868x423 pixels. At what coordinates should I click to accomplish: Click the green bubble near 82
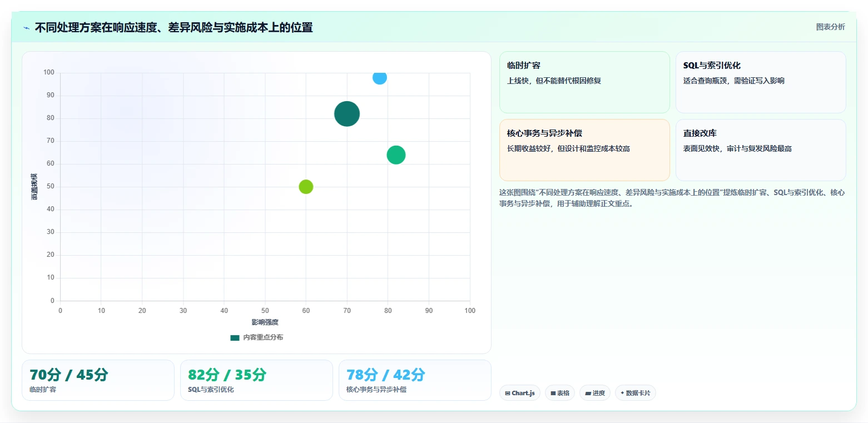pos(396,155)
